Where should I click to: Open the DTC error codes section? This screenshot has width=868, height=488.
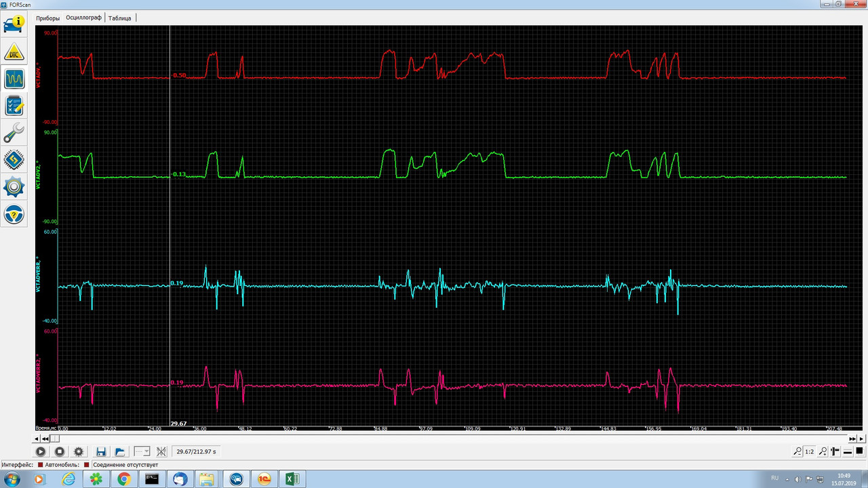click(x=14, y=52)
